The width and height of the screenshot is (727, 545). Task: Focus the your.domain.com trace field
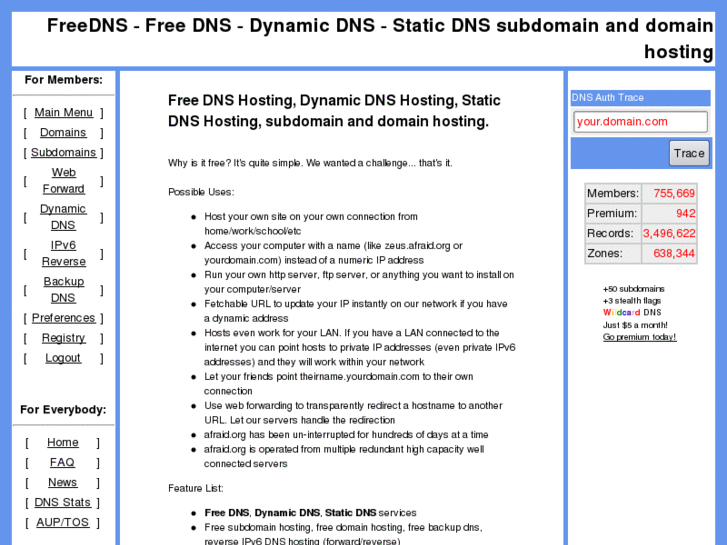click(640, 122)
